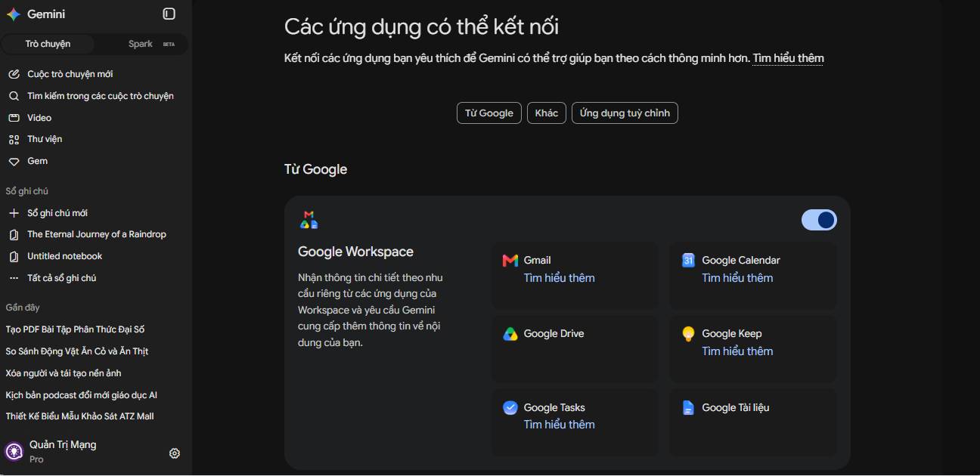The image size is (980, 476).
Task: Click the Gem diamond icon
Action: [x=14, y=161]
